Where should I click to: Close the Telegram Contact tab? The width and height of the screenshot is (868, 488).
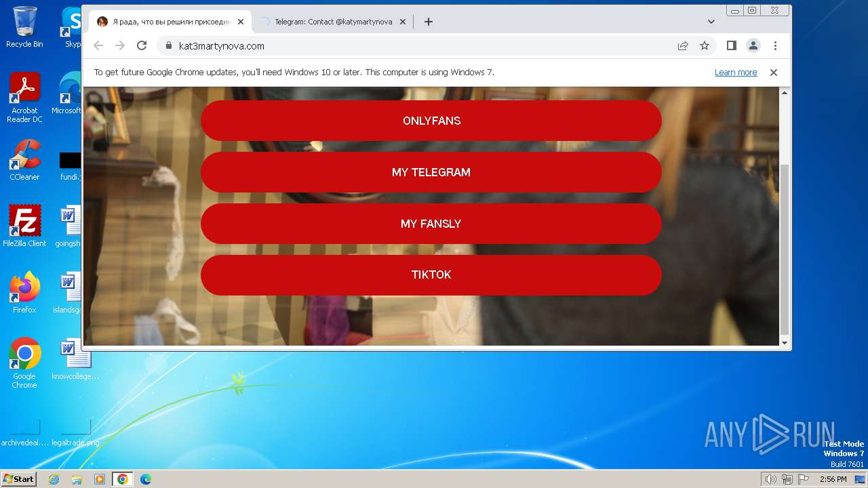point(402,22)
